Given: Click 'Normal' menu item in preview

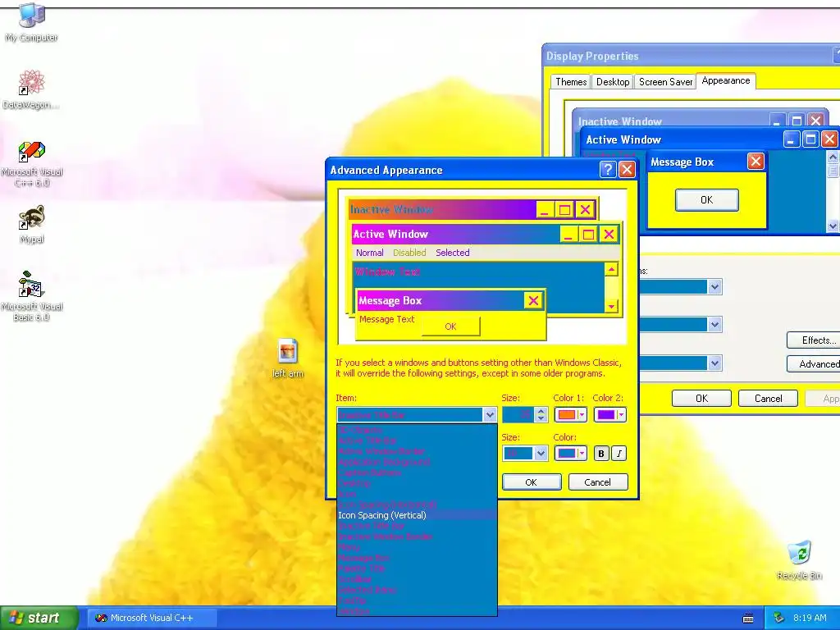Looking at the screenshot, I should 370,253.
